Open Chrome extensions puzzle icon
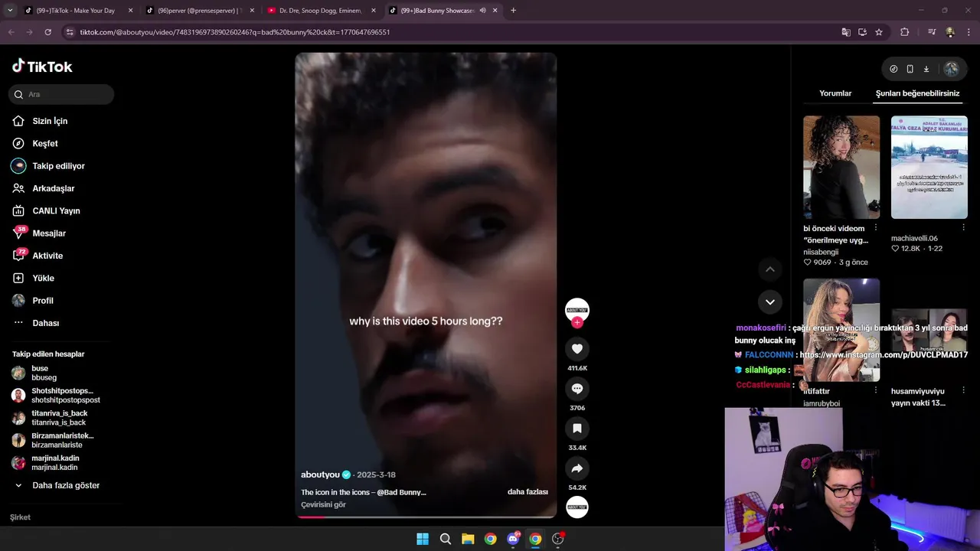This screenshot has width=980, height=551. [x=904, y=32]
